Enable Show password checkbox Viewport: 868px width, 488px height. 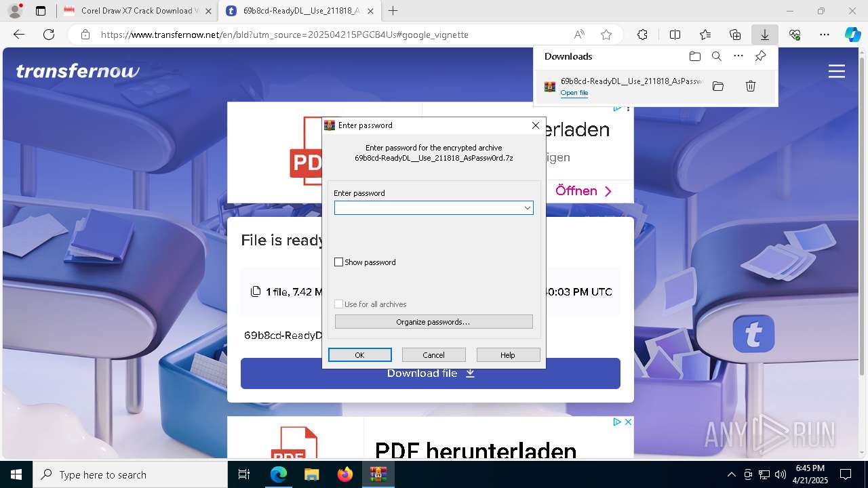point(339,262)
